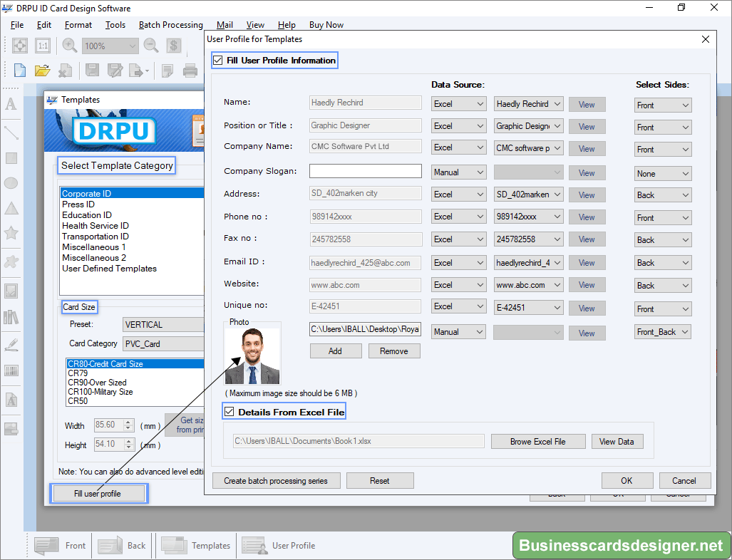The width and height of the screenshot is (732, 560).
Task: Click the export icon with arrow
Action: [138, 71]
